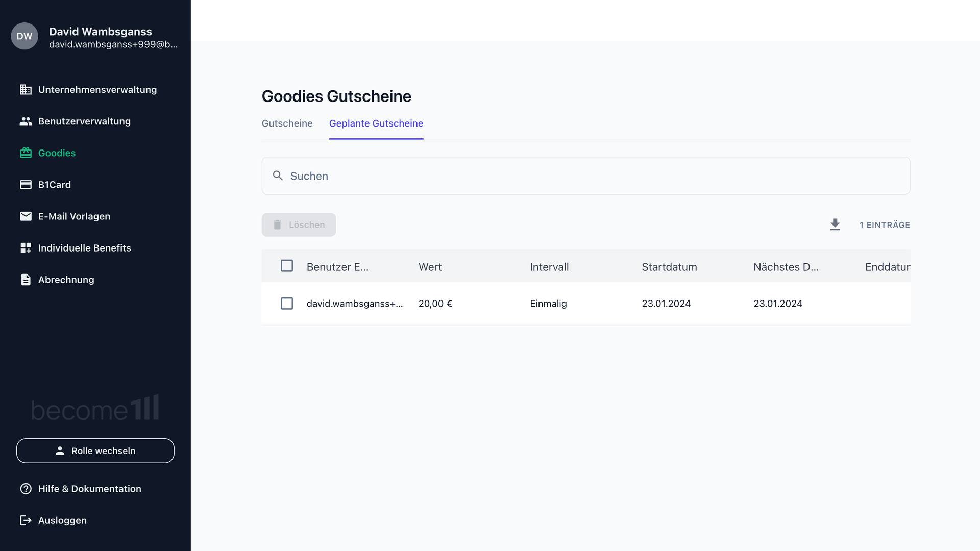
Task: Check the david.wambsganss row checkbox
Action: click(x=287, y=304)
